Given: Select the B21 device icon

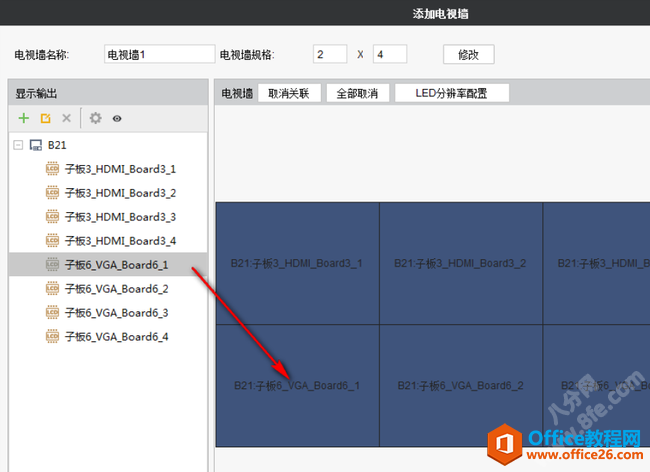Looking at the screenshot, I should pos(36,145).
